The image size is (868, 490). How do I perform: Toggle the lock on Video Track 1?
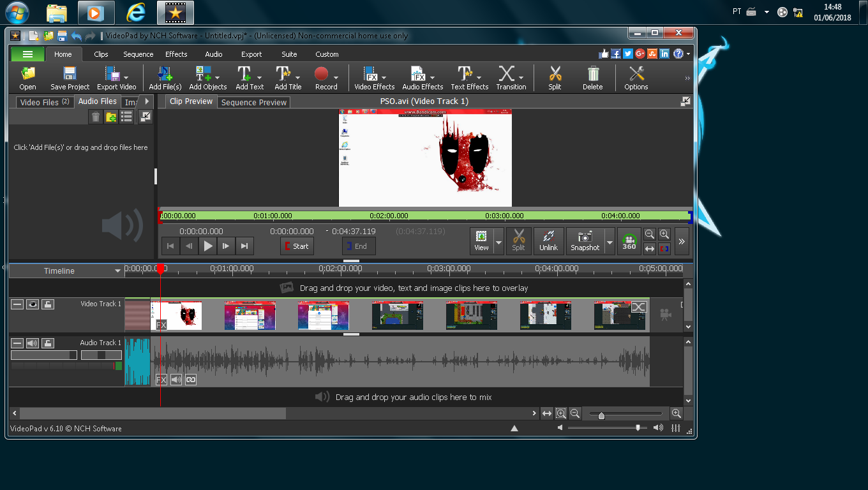pos(48,304)
